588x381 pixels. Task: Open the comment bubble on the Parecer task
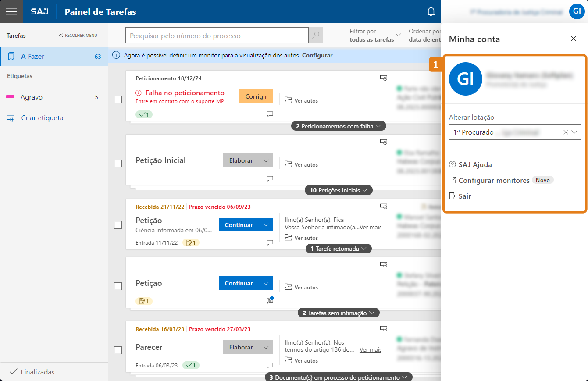[270, 365]
